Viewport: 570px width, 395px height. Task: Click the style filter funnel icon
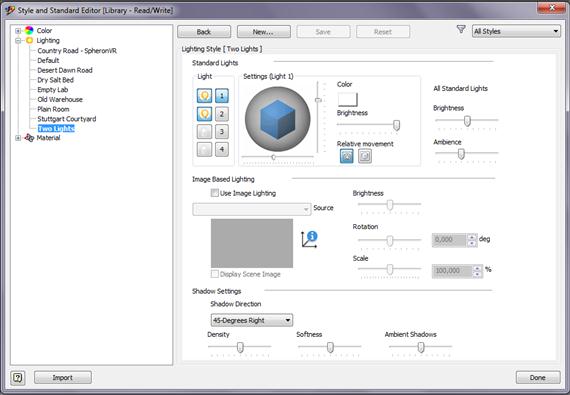pos(461,29)
